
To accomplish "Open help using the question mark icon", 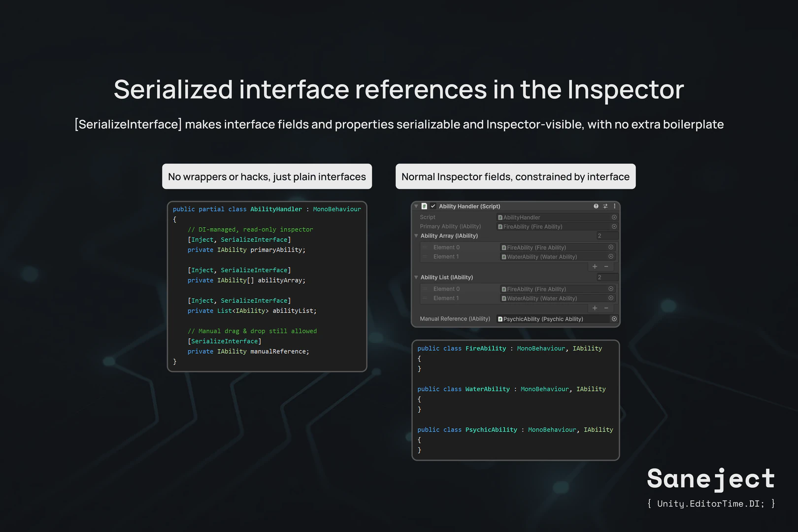I will pos(596,206).
